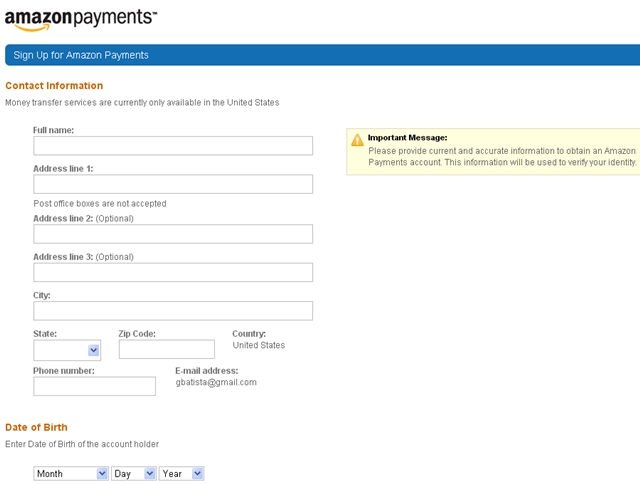Click the 'Zip Code:' label

click(137, 334)
